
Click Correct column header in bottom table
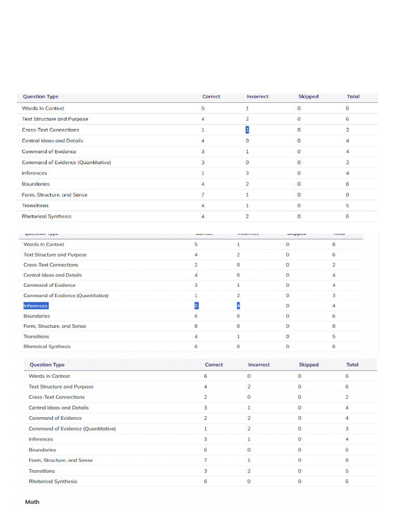click(214, 365)
